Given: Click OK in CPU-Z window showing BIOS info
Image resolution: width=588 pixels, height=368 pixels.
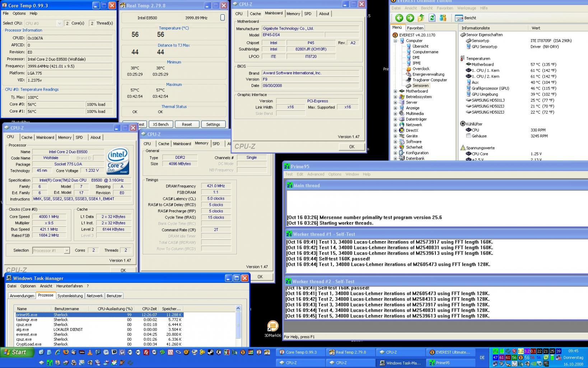Looking at the screenshot, I should 351,147.
